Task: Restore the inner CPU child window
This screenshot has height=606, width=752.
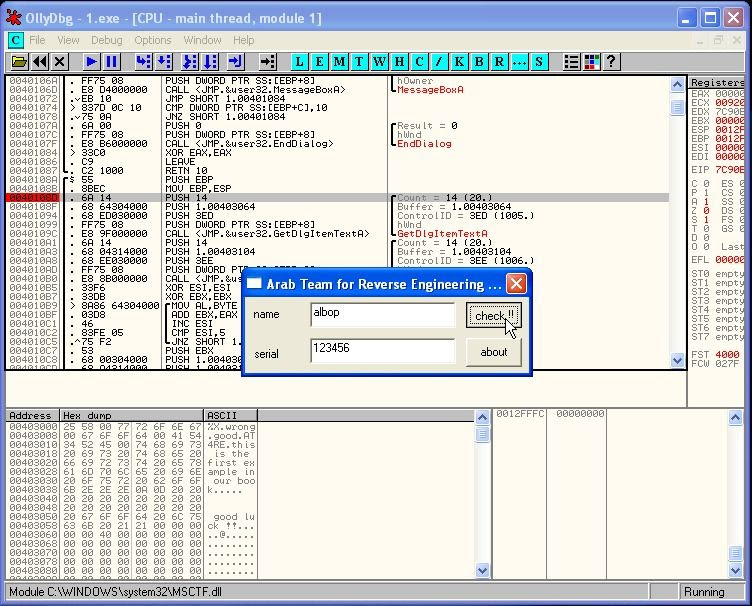Action: click(x=718, y=41)
